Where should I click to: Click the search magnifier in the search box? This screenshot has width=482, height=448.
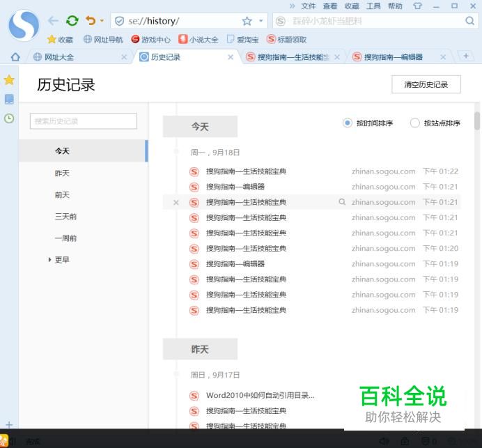469,21
